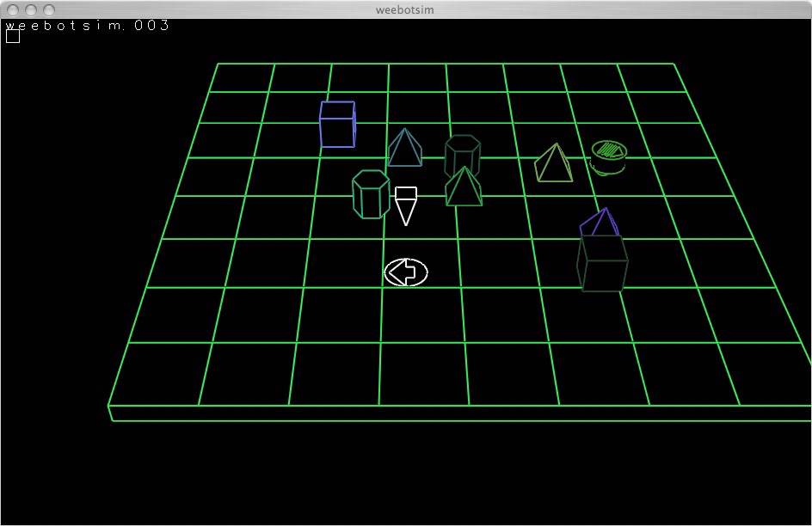Select the yellow-green wireframe pyramid
The image size is (812, 526).
[554, 163]
